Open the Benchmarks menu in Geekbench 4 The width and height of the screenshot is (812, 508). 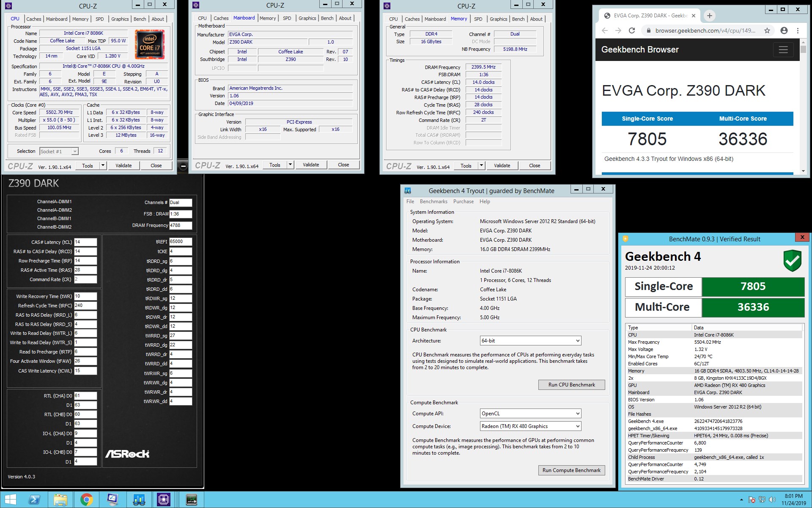[x=433, y=202]
